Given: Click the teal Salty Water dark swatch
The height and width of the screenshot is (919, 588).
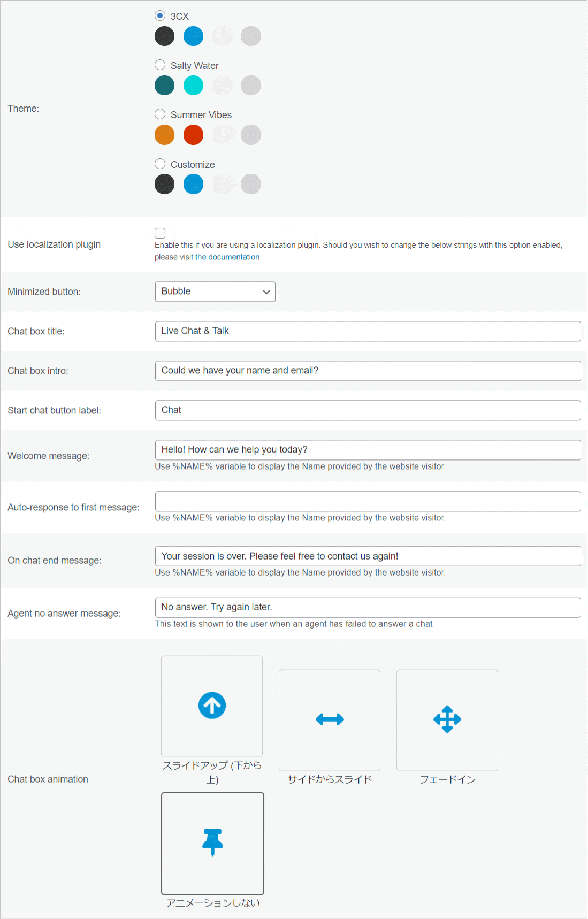Looking at the screenshot, I should (x=164, y=85).
